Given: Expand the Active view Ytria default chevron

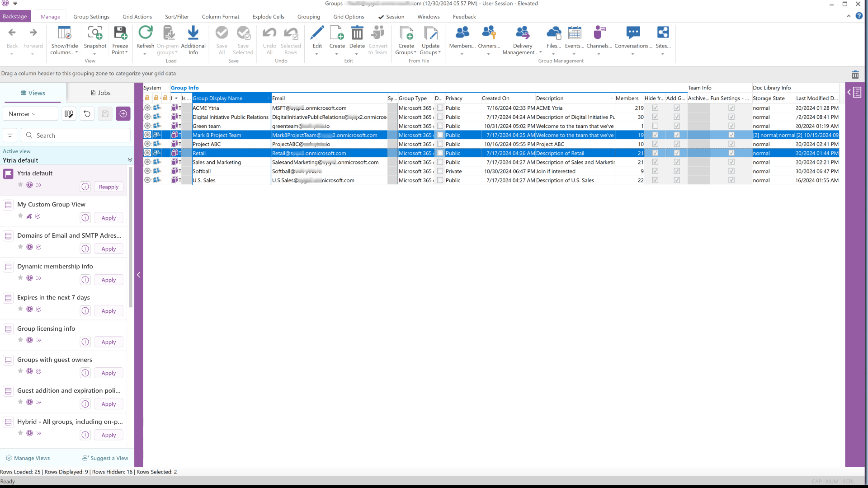Looking at the screenshot, I should (130, 160).
